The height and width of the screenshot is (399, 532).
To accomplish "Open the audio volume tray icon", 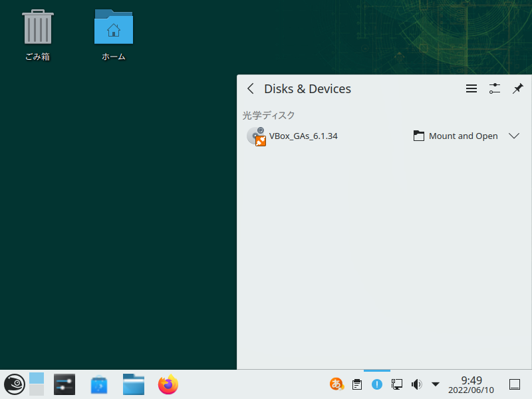I will pyautogui.click(x=417, y=384).
